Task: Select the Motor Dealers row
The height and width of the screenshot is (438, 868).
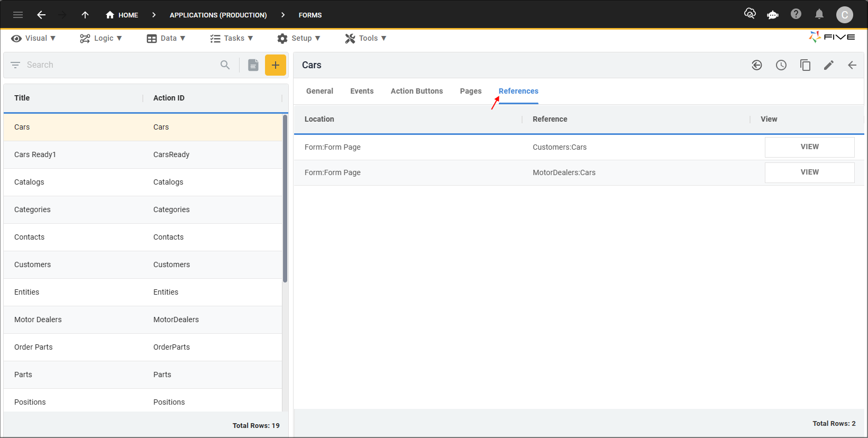Action: pyautogui.click(x=143, y=320)
